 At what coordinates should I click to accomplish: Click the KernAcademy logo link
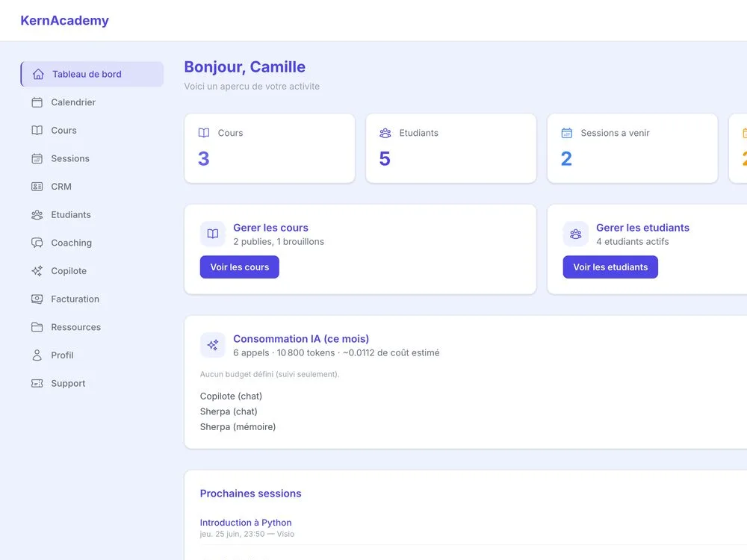(65, 20)
